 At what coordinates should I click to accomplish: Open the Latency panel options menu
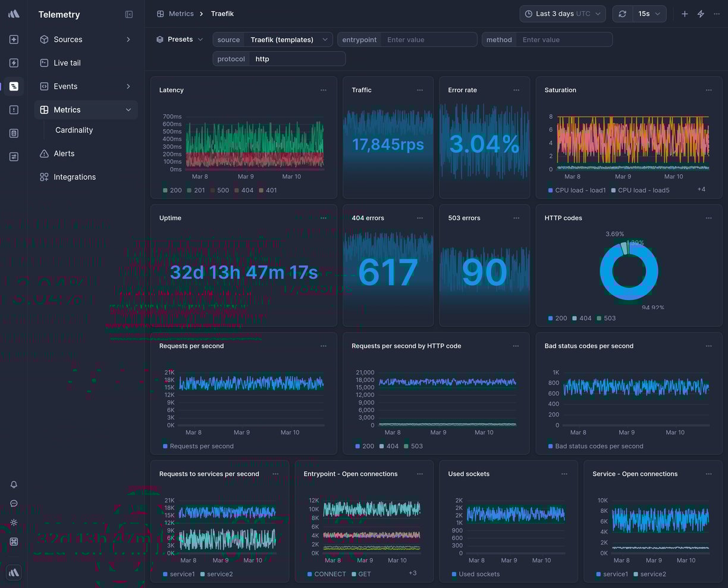[x=324, y=90]
